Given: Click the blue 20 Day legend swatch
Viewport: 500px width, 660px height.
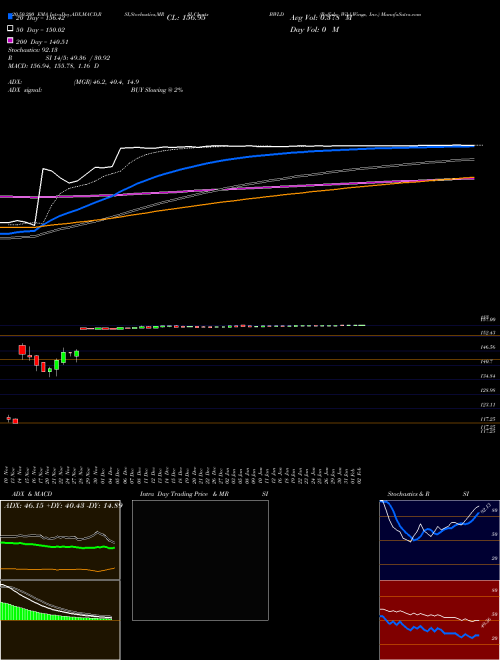Looking at the screenshot, I should 10,17.
